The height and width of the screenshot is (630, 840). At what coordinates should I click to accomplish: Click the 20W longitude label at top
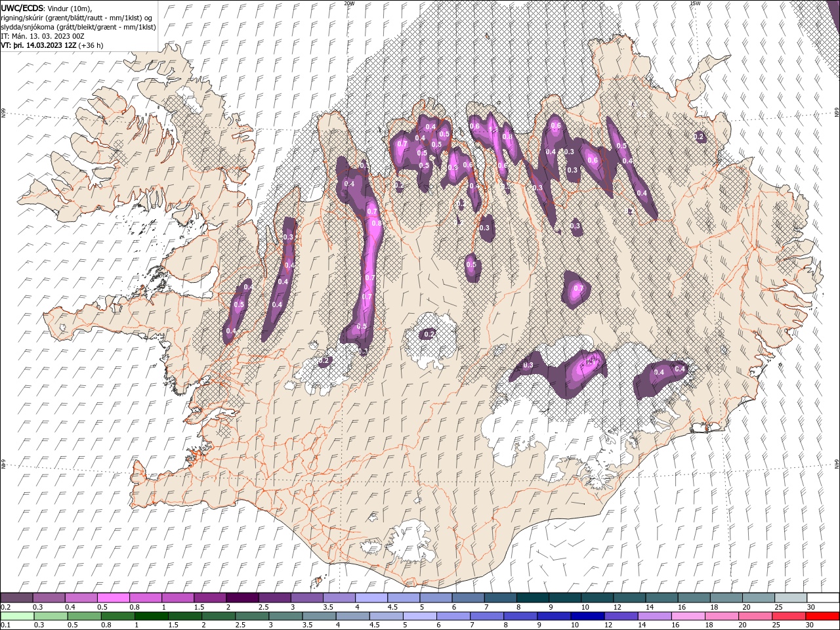click(x=349, y=3)
